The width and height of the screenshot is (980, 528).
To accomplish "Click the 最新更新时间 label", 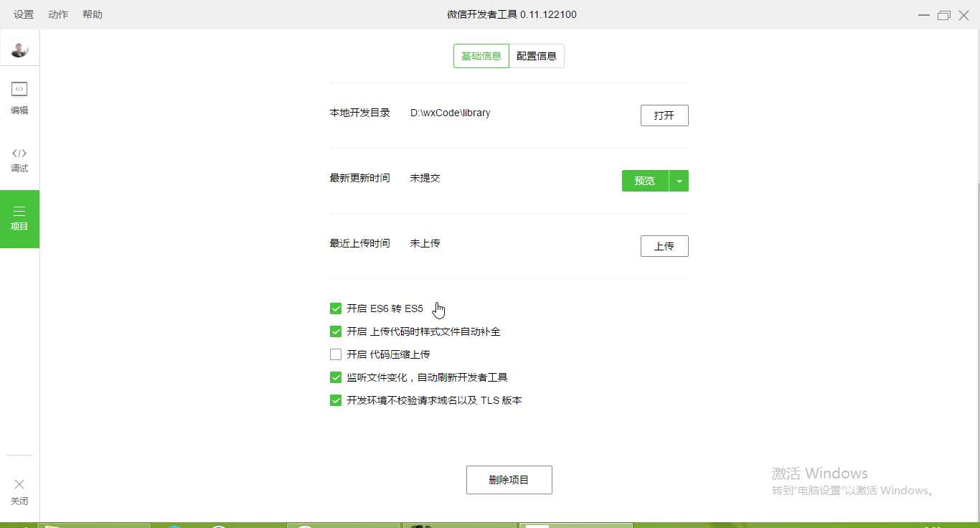I will [359, 178].
